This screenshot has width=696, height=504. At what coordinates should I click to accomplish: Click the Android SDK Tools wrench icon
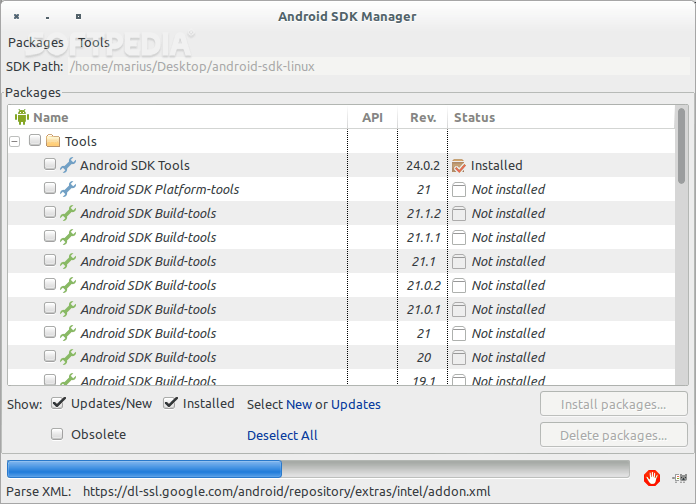pyautogui.click(x=68, y=165)
